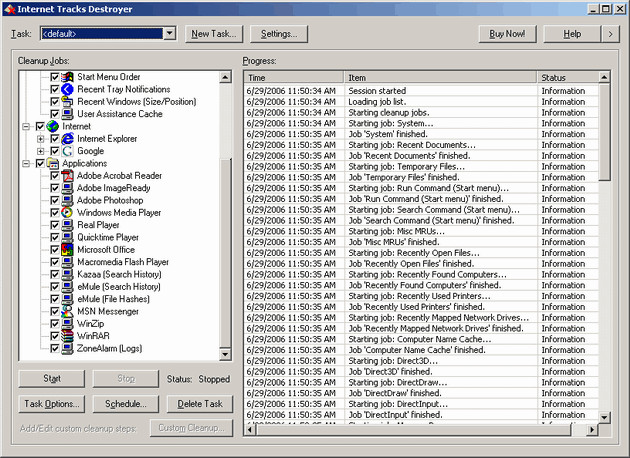Viewport: 630px width, 458px height.
Task: Click the Cleanup Jobs scroll up arrow
Action: (x=225, y=77)
